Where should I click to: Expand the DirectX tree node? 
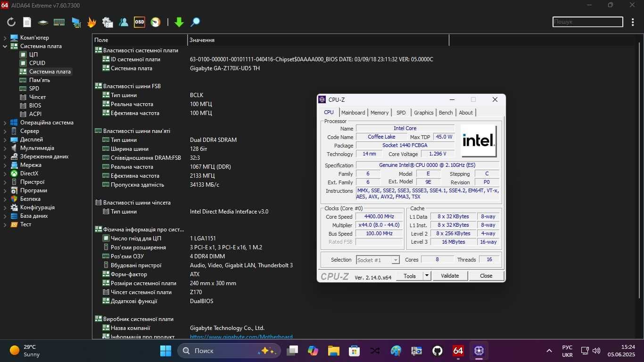click(5, 173)
